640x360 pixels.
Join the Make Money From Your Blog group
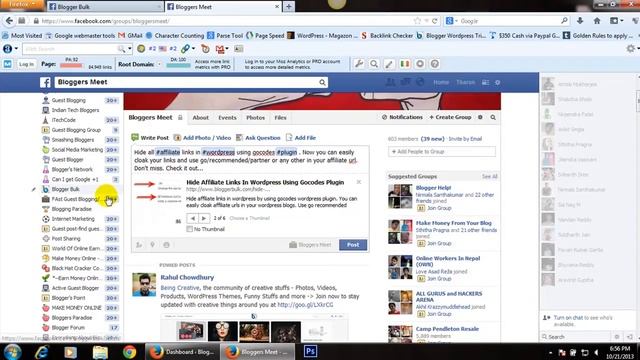(439, 243)
